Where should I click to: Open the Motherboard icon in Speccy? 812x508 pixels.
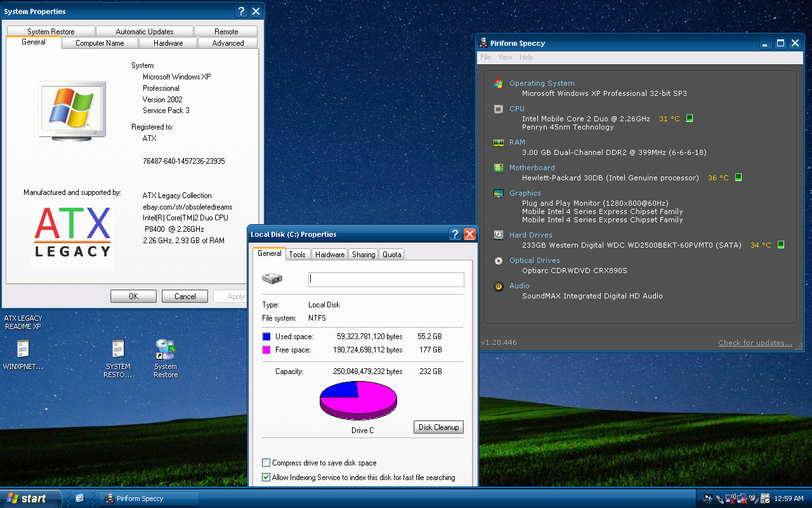[499, 168]
